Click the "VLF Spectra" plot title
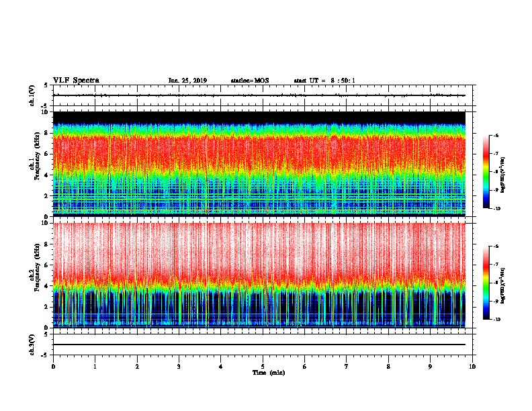The height and width of the screenshot is (411, 532). click(76, 81)
